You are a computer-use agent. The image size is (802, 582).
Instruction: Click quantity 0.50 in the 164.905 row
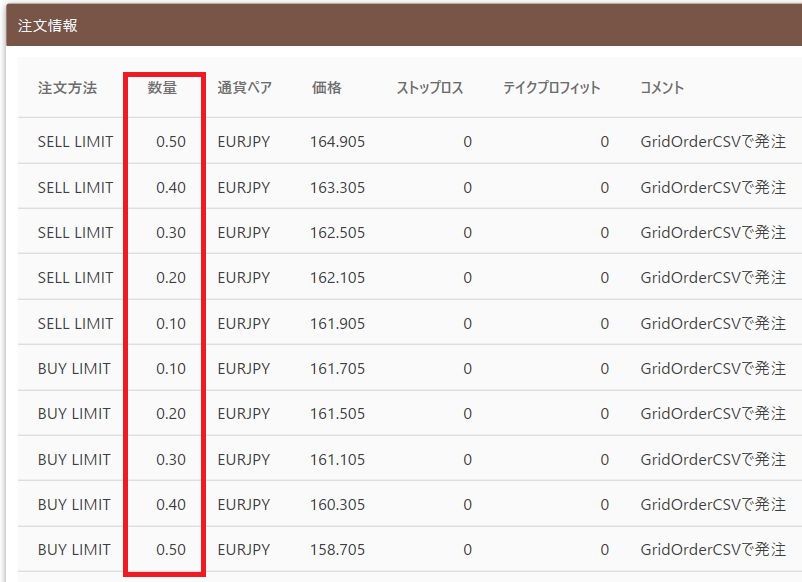click(x=171, y=142)
